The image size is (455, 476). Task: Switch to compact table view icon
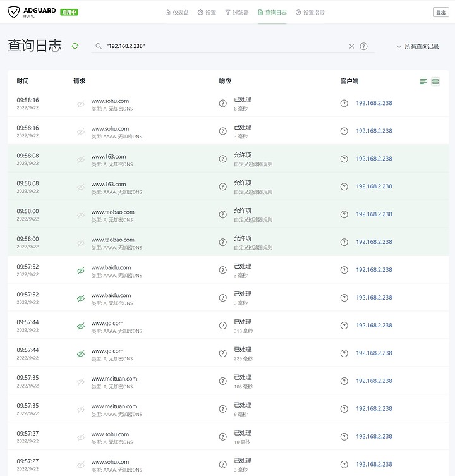click(x=423, y=82)
